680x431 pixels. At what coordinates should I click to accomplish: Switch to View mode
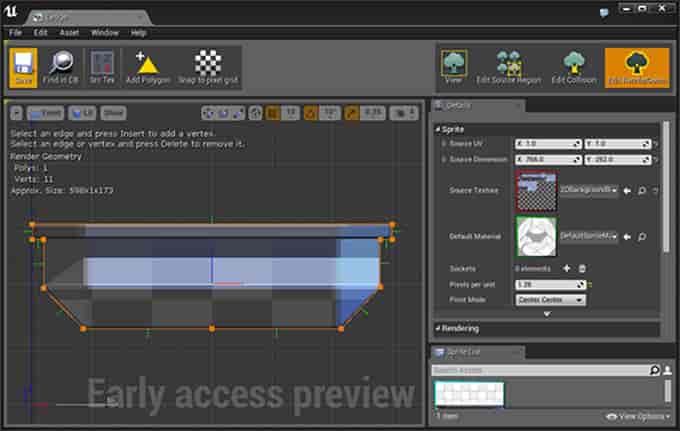(x=454, y=67)
